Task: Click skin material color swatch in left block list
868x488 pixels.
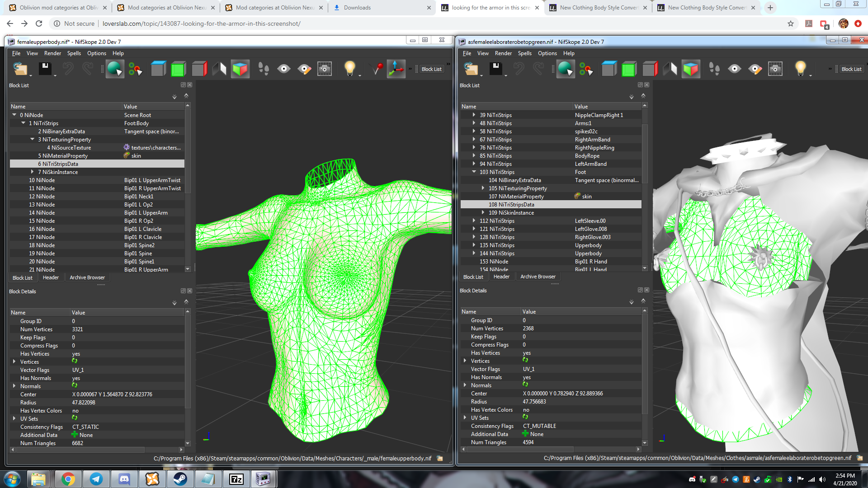Action: coord(127,155)
